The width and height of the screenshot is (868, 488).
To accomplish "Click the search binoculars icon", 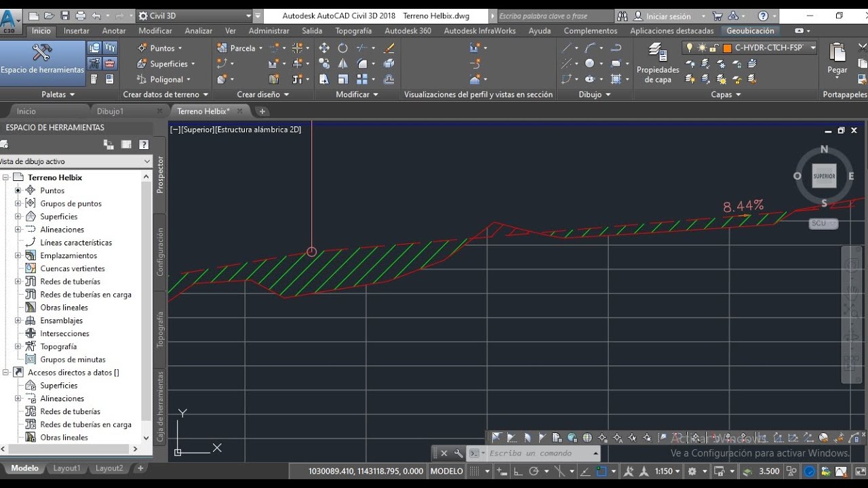I will pyautogui.click(x=622, y=16).
